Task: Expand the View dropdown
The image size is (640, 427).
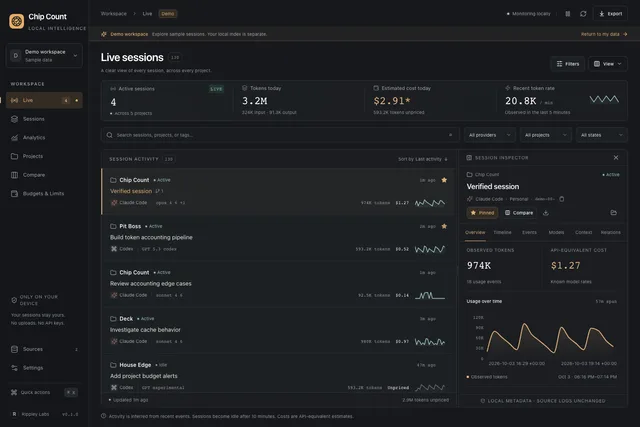Action: (x=608, y=64)
